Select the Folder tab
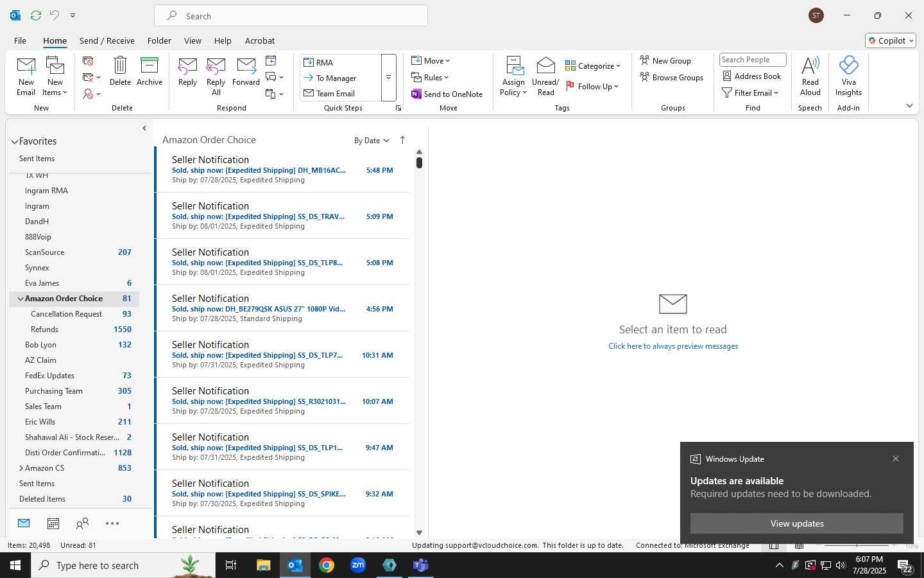This screenshot has height=578, width=924. click(x=159, y=40)
